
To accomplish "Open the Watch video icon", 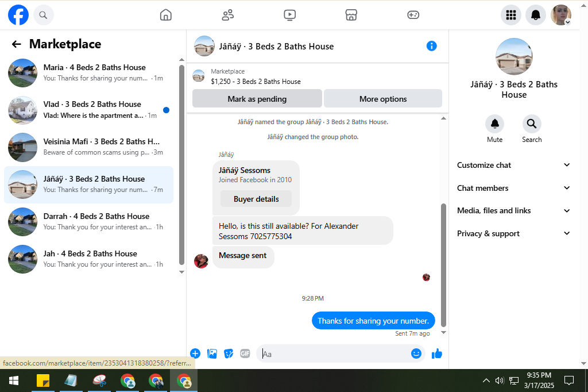I will click(x=289, y=15).
